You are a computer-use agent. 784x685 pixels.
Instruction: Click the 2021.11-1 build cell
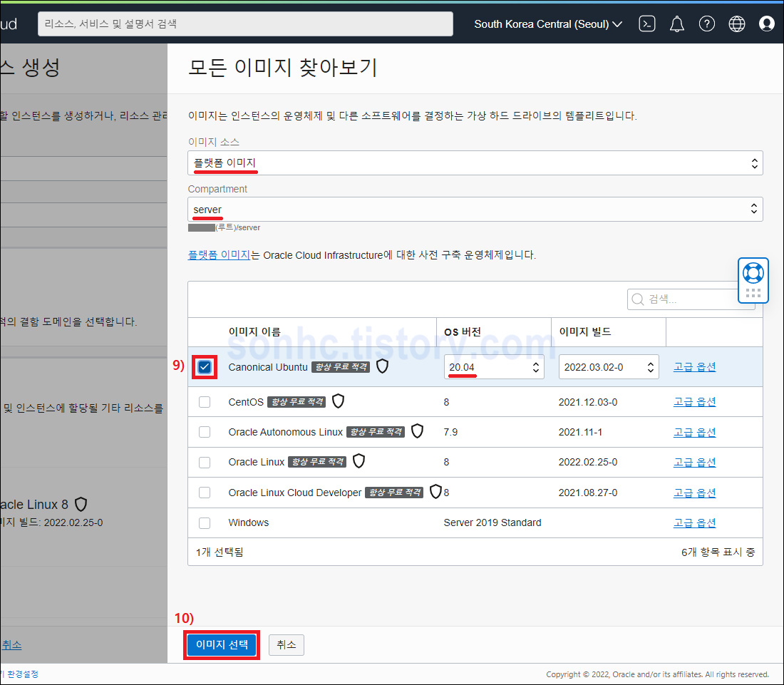[580, 432]
